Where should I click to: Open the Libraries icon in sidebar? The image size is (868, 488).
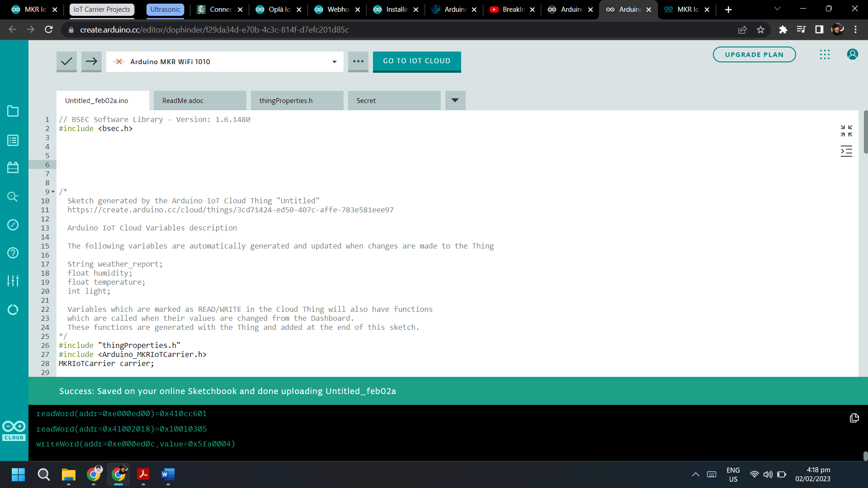tap(13, 168)
